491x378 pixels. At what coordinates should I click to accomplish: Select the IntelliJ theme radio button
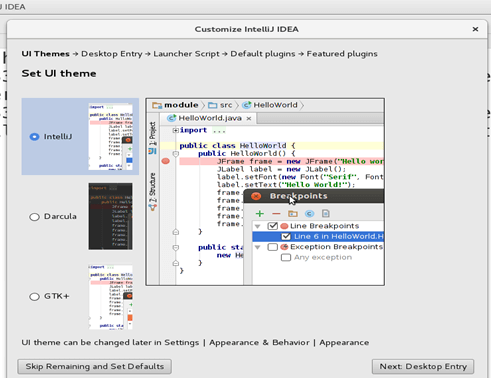[x=34, y=137]
